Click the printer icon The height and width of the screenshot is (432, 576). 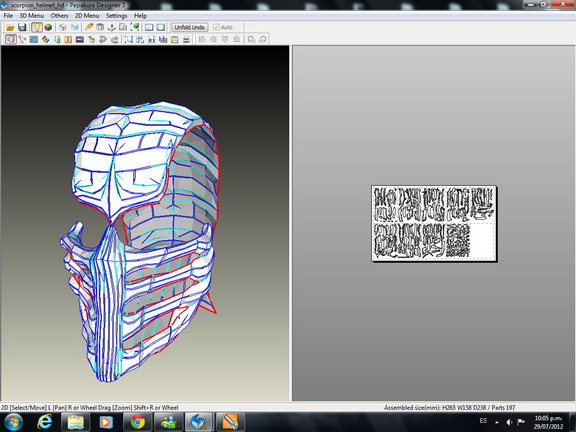point(186,39)
